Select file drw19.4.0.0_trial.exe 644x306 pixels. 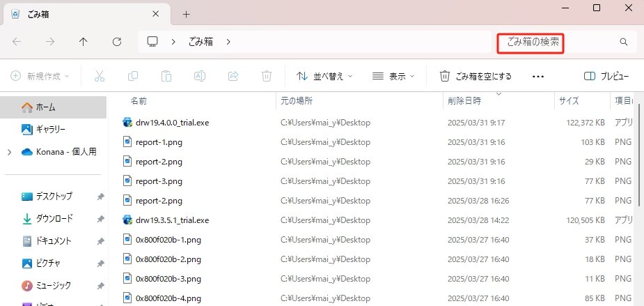172,122
